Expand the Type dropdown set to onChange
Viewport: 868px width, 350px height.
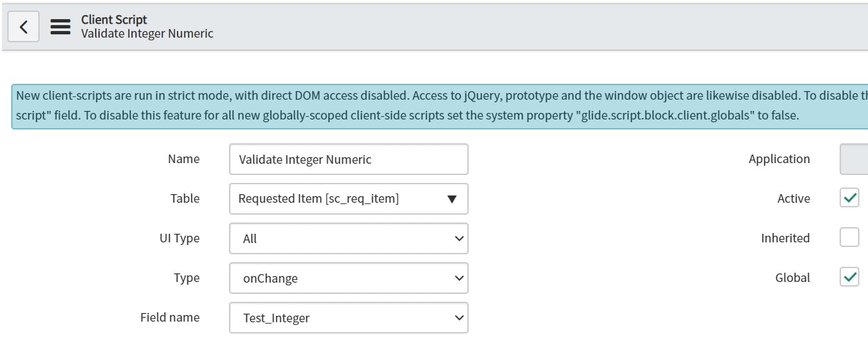349,278
